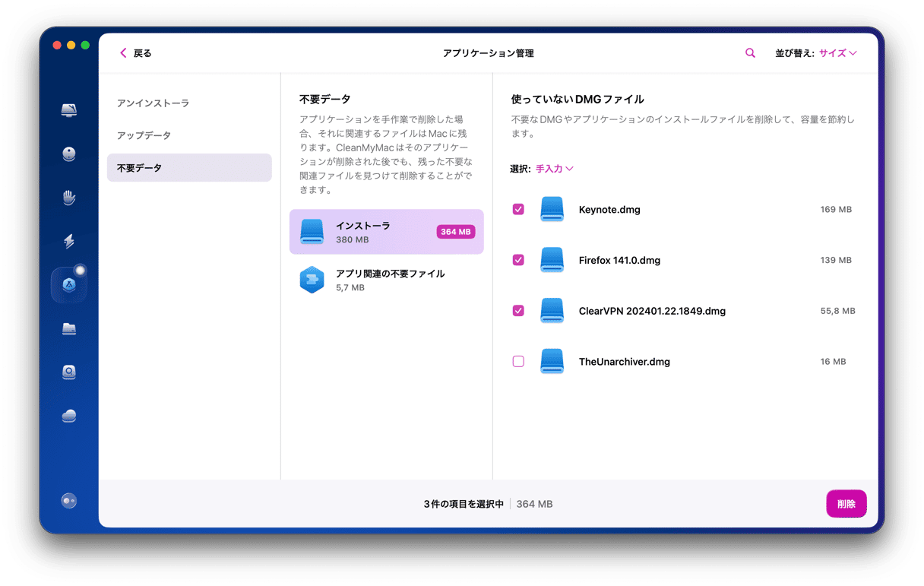Select アプリ関連の不要ファイル category row
This screenshot has height=586, width=924.
[x=387, y=280]
